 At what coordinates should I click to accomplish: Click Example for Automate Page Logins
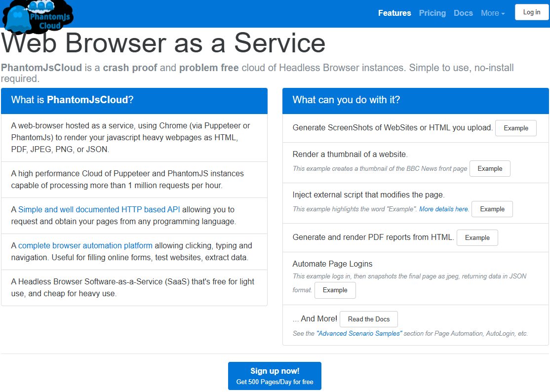(x=335, y=290)
